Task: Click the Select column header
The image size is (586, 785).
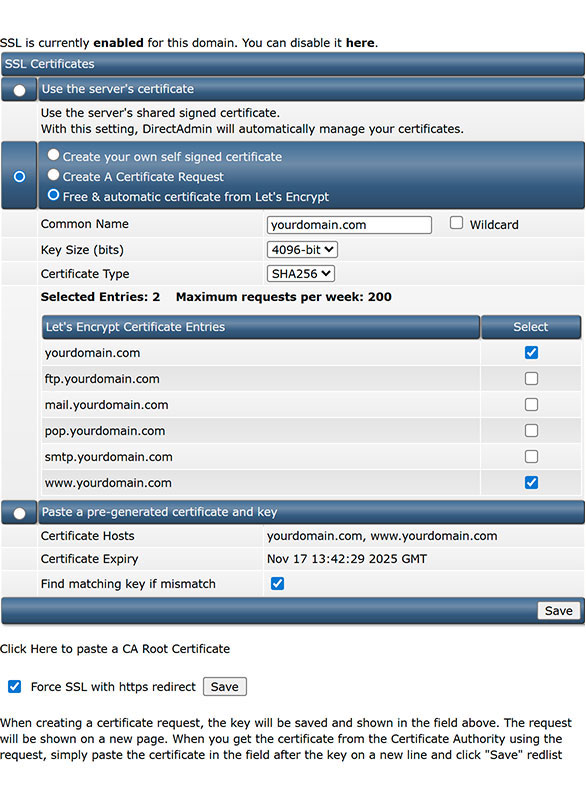Action: [x=531, y=327]
